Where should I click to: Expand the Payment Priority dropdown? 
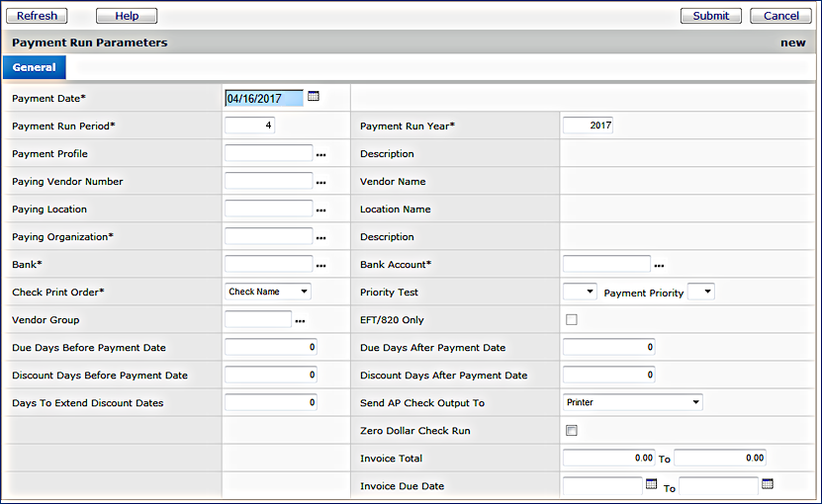(x=700, y=292)
